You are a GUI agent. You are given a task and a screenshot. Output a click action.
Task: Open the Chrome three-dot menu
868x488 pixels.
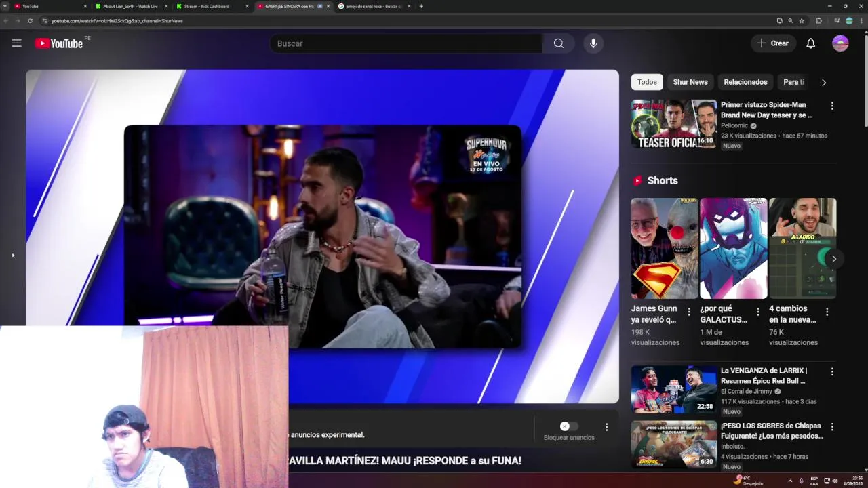coord(861,21)
